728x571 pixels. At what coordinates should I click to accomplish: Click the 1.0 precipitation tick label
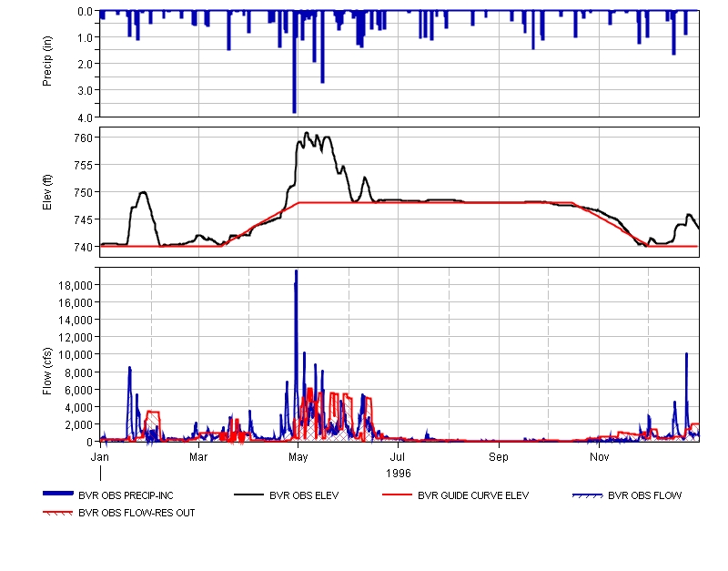pyautogui.click(x=85, y=37)
